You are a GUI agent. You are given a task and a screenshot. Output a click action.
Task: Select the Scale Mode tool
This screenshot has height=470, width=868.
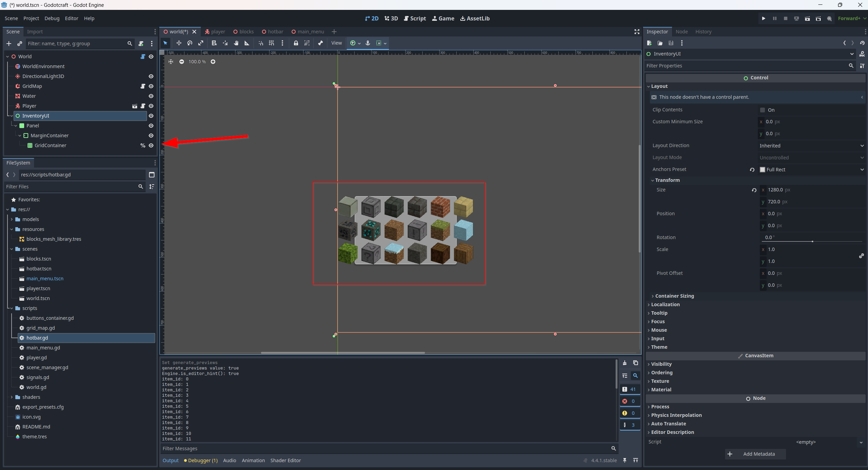pyautogui.click(x=201, y=43)
